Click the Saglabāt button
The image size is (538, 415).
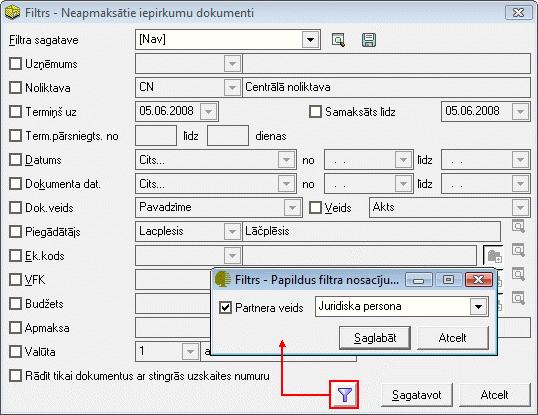375,338
